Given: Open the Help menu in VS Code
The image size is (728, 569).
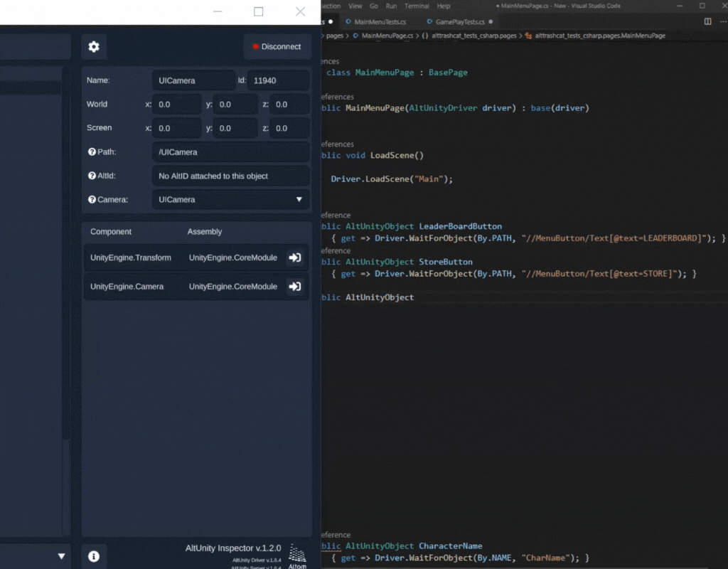Looking at the screenshot, I should click(444, 6).
